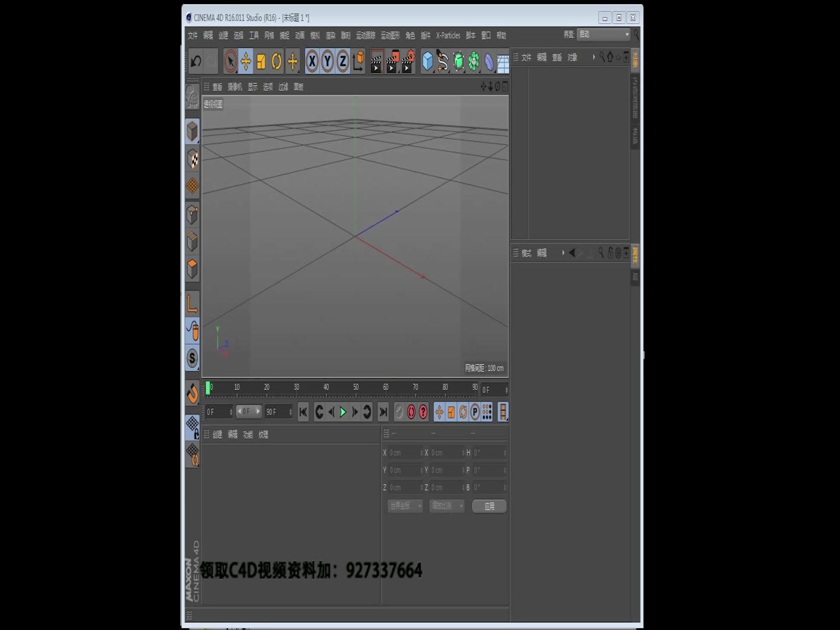Expand the arrow next to 模式 menu
The height and width of the screenshot is (630, 840).
(x=563, y=253)
